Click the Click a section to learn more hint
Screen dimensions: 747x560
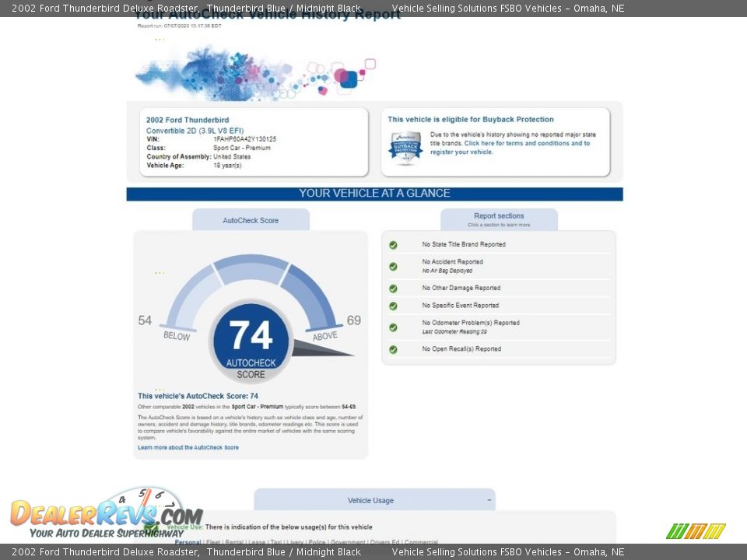click(499, 225)
